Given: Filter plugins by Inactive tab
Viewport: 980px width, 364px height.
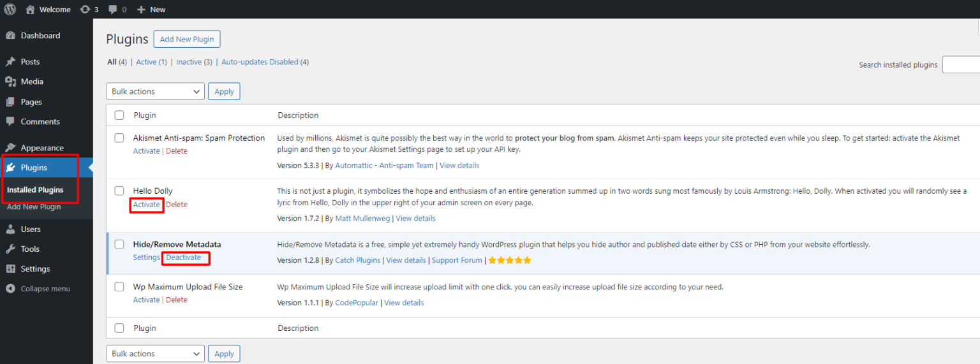Looking at the screenshot, I should tap(189, 62).
